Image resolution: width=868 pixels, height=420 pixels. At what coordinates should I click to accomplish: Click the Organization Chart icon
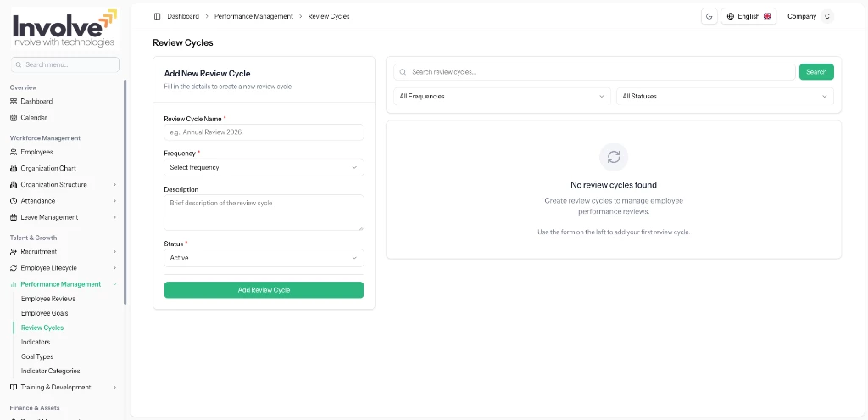[x=14, y=168]
